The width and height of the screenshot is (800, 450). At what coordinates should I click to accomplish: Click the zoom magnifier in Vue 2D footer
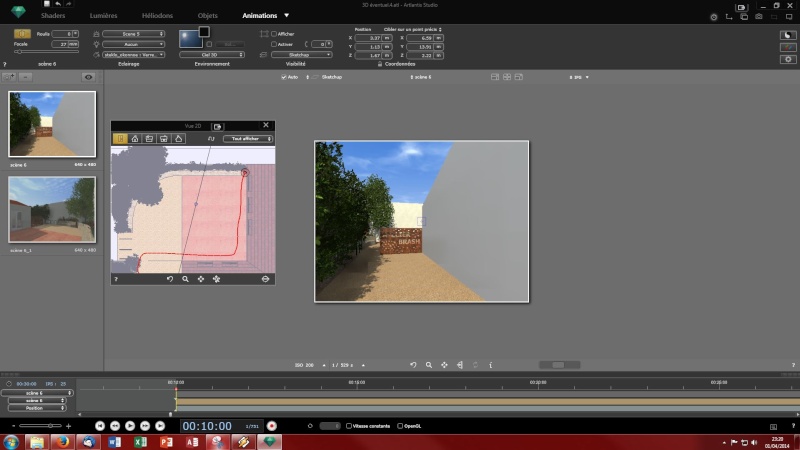[x=186, y=279]
